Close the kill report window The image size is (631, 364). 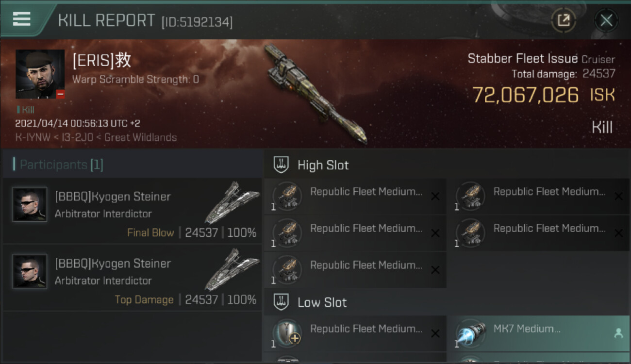click(606, 20)
